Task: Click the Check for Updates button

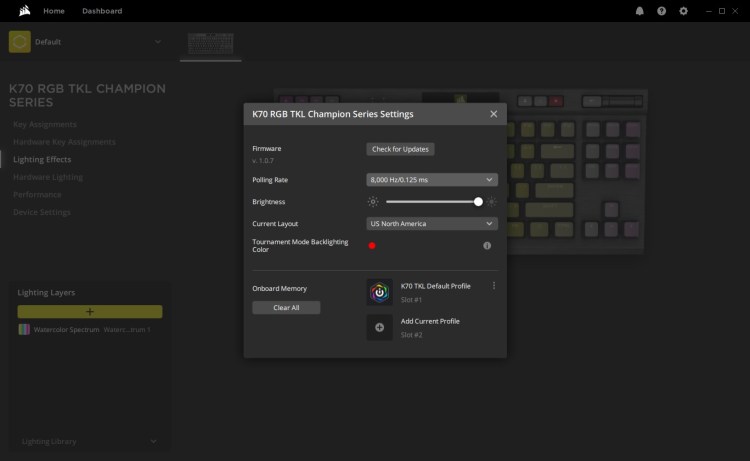Action: point(400,149)
